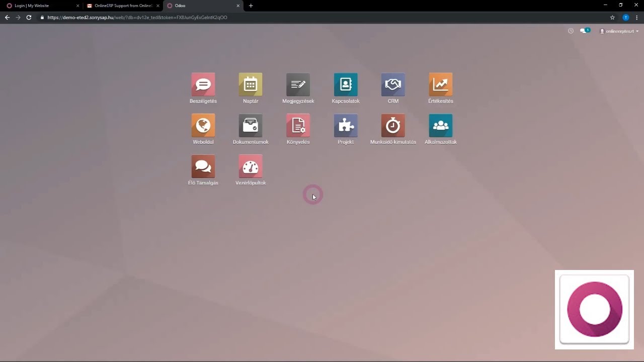Image resolution: width=644 pixels, height=362 pixels.
Task: Select the Odoo browser tab
Action: [203, 6]
